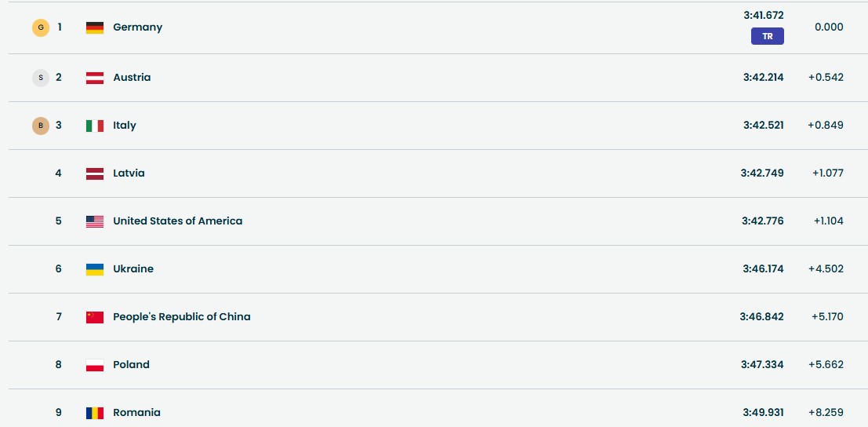Image resolution: width=868 pixels, height=427 pixels.
Task: Click the gold medal G badge
Action: coord(41,27)
